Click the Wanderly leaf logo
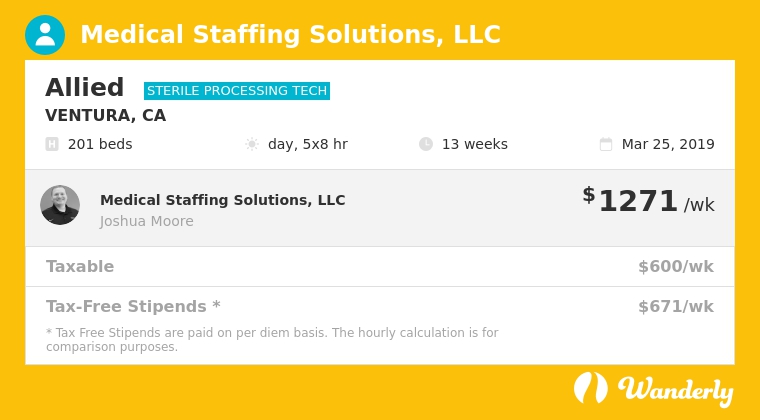760x420 pixels. [591, 388]
